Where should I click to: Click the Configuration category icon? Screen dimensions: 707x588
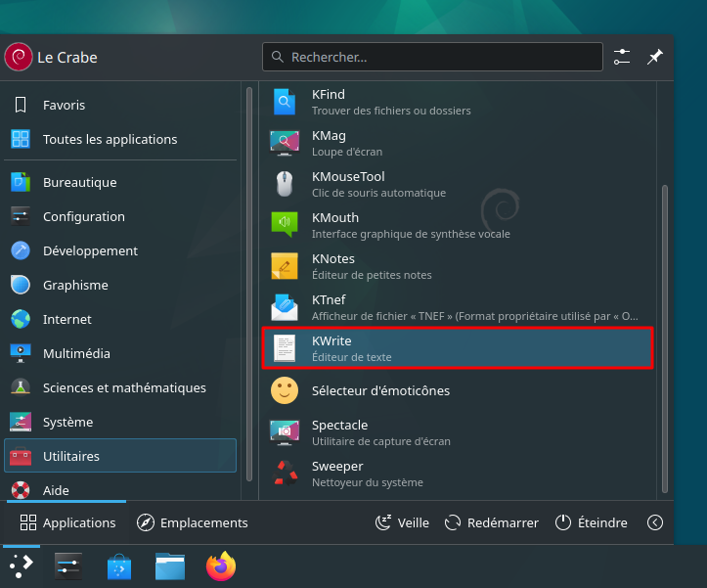(x=21, y=216)
